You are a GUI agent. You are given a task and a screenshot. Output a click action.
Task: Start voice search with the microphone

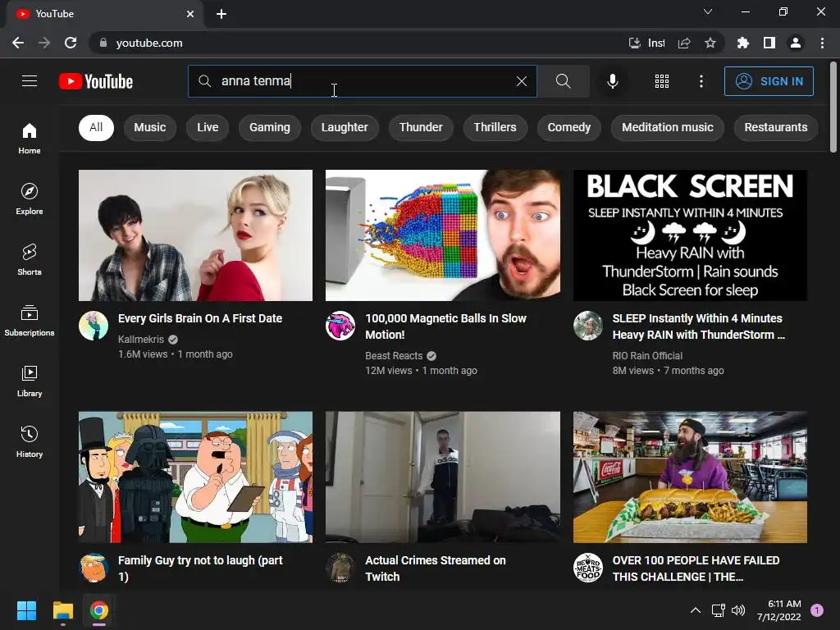[613, 81]
